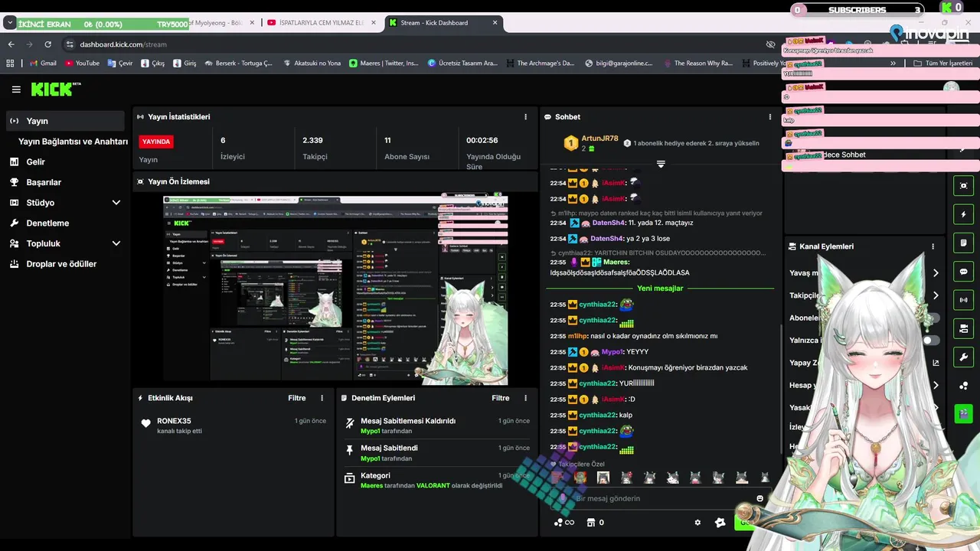
Task: Open emoji picker in chat input
Action: [x=759, y=498]
